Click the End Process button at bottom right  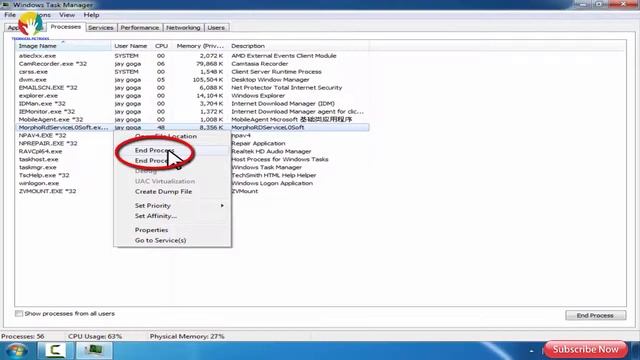click(x=595, y=315)
